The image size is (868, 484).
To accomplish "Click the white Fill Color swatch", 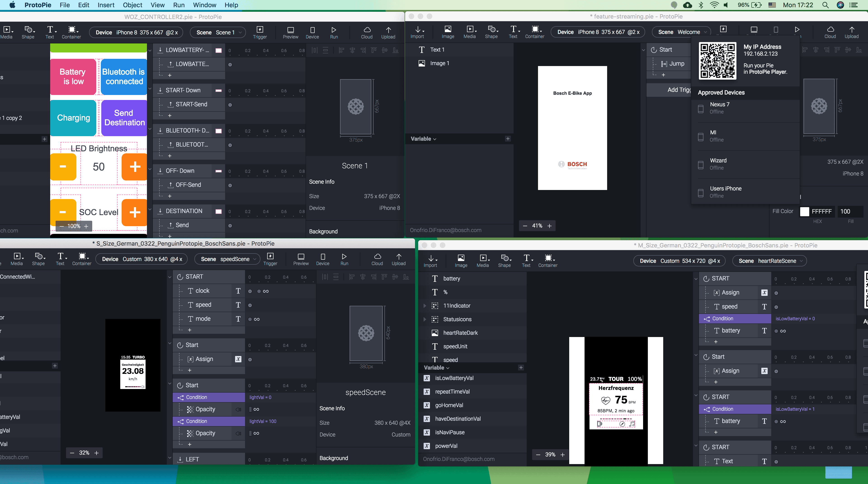I will (x=804, y=211).
